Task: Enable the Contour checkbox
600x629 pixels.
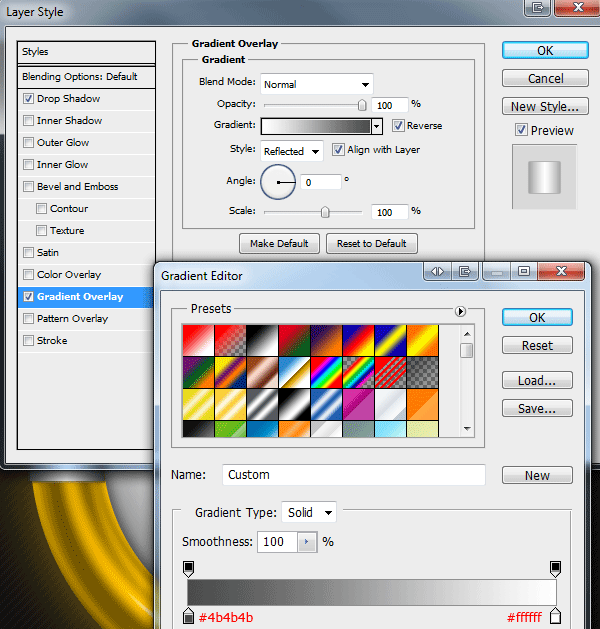Action: tap(41, 209)
